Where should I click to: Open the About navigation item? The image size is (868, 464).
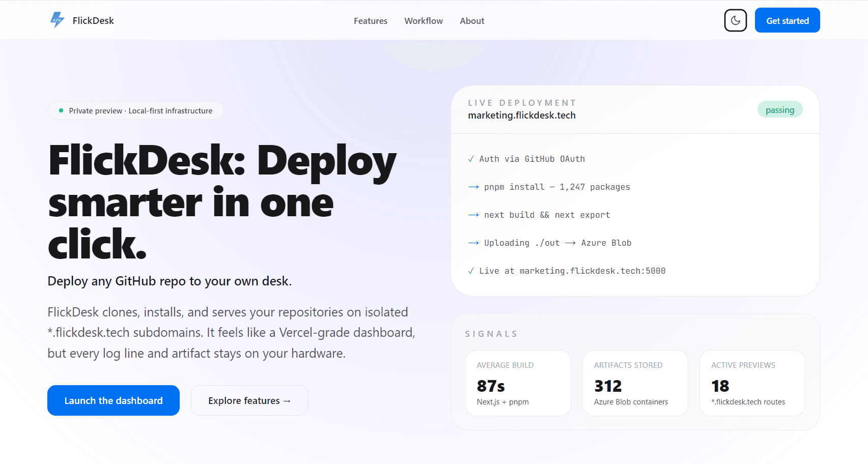(471, 21)
